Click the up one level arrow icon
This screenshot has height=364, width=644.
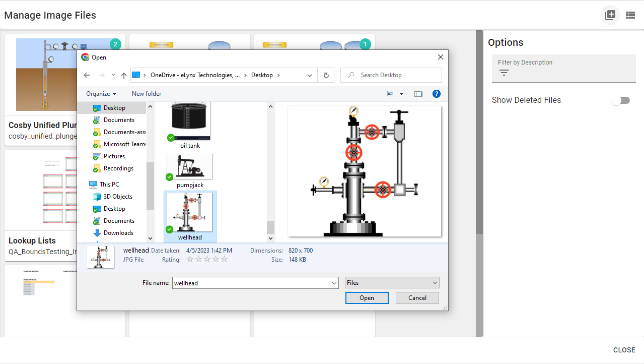123,75
